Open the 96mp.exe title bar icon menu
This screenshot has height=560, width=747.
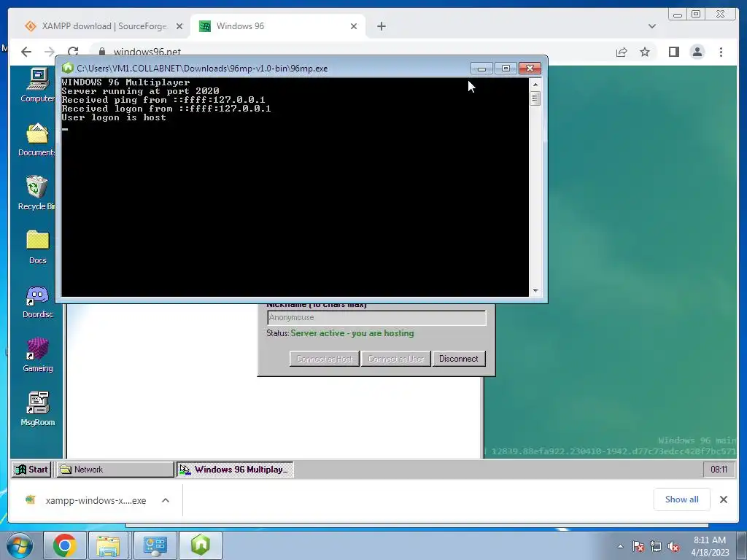pyautogui.click(x=68, y=68)
